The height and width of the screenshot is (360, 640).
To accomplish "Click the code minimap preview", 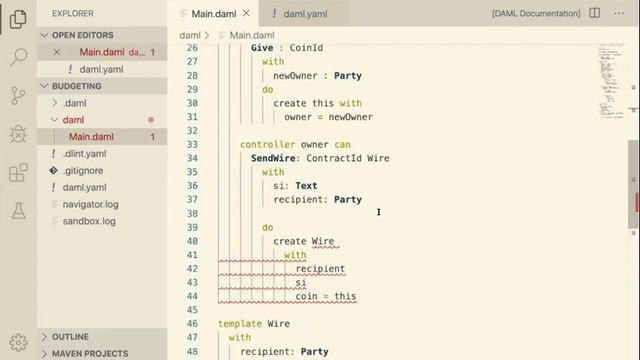I will click(611, 80).
